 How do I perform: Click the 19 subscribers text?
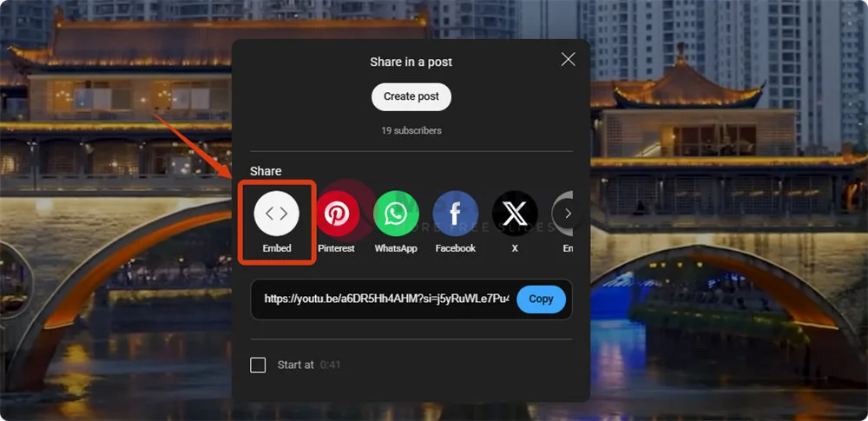411,131
